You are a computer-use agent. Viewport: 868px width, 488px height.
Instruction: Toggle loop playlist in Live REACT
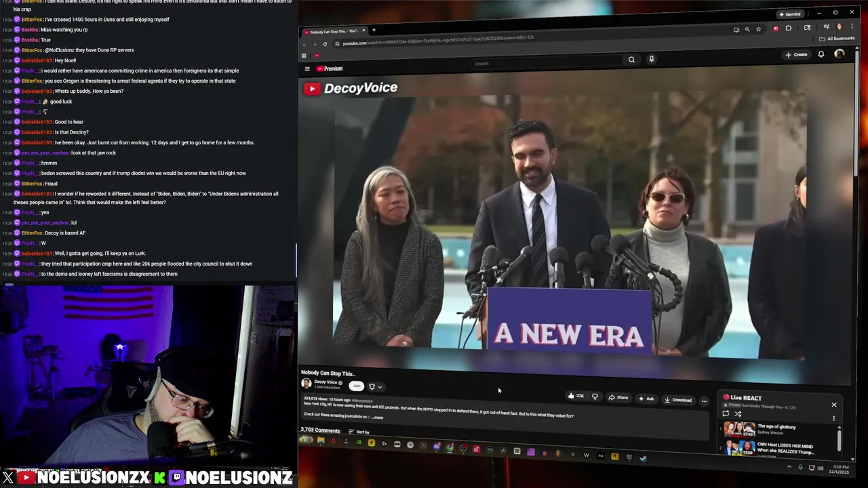point(726,413)
